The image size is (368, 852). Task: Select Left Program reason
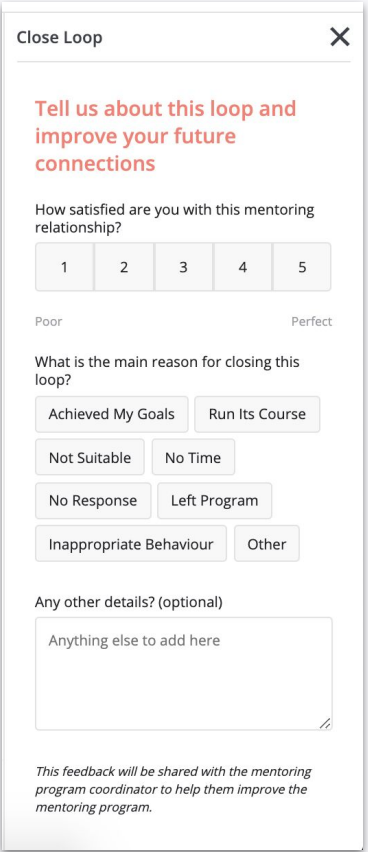(215, 500)
